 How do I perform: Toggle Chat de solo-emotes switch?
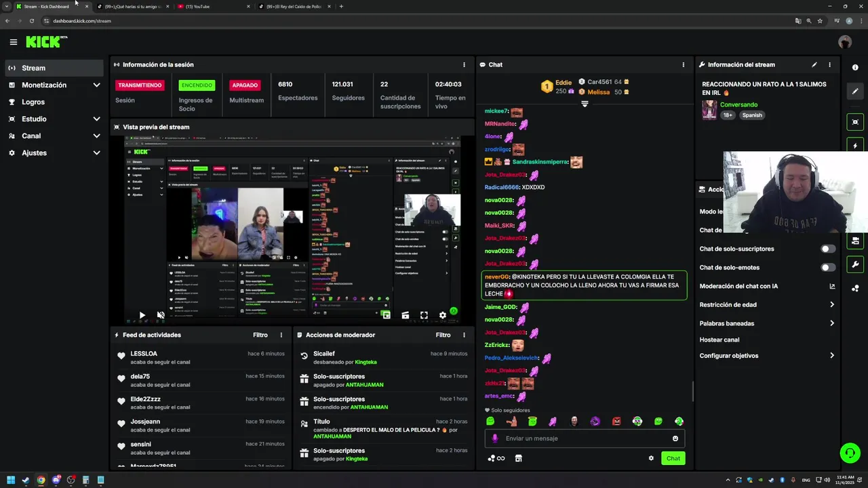click(x=828, y=267)
